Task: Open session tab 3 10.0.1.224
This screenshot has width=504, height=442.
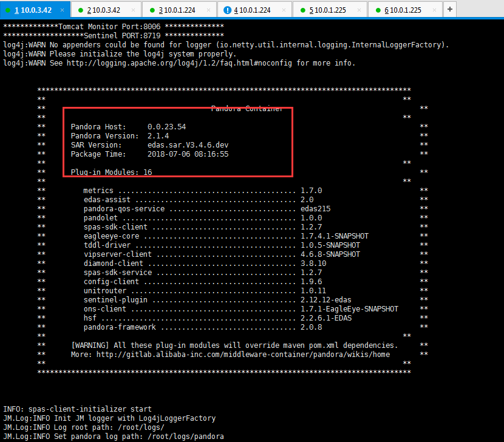Action: click(179, 10)
